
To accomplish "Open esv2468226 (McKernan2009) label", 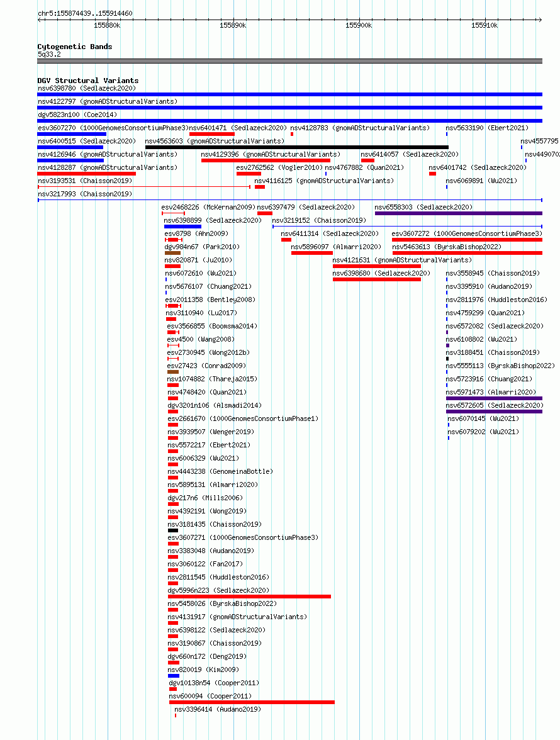I will coord(208,207).
